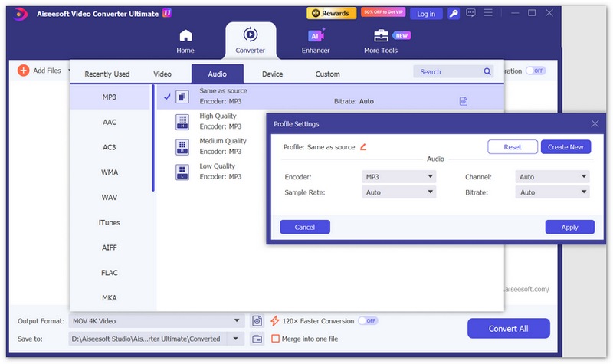Check Merge into one file

coord(276,339)
